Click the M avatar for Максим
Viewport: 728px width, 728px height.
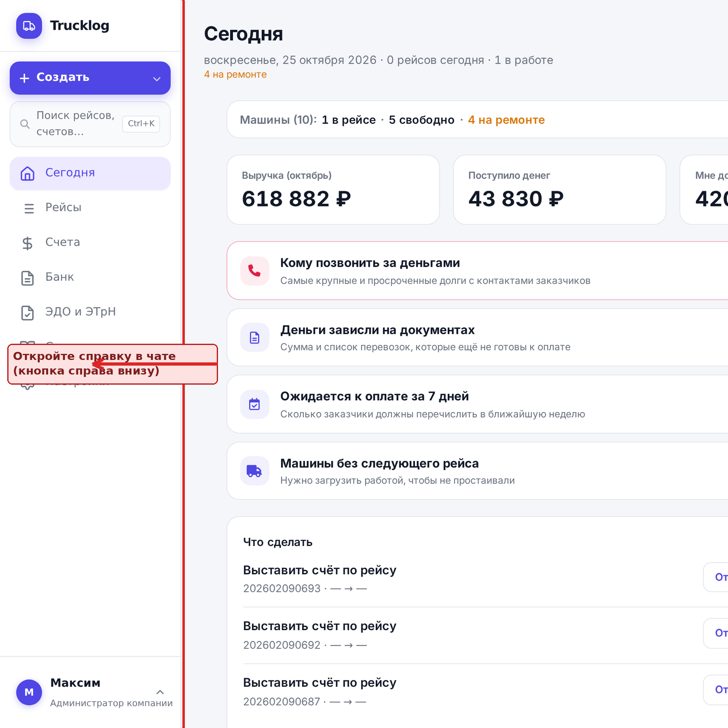[29, 693]
